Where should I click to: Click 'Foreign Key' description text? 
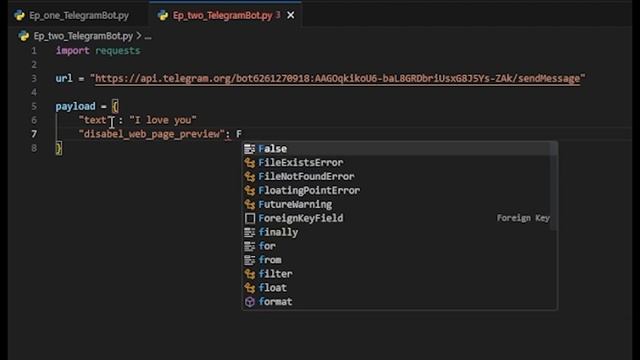coord(523,218)
